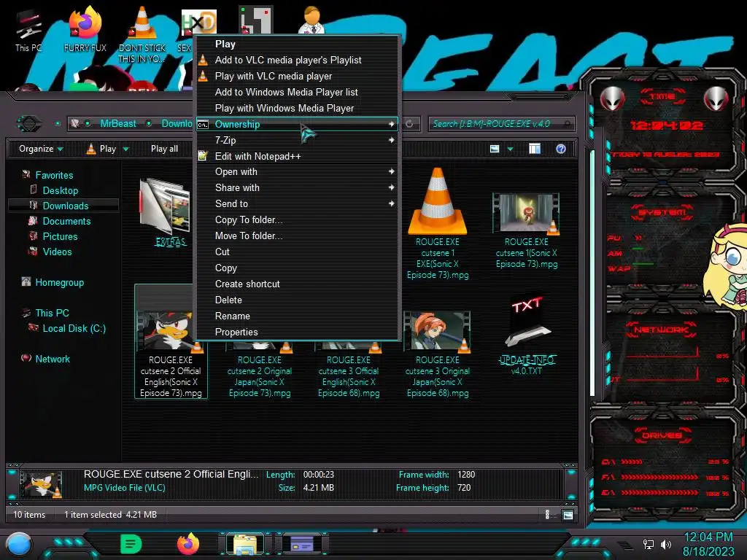Toggle the preview pane icon
The height and width of the screenshot is (560, 747).
tap(535, 149)
